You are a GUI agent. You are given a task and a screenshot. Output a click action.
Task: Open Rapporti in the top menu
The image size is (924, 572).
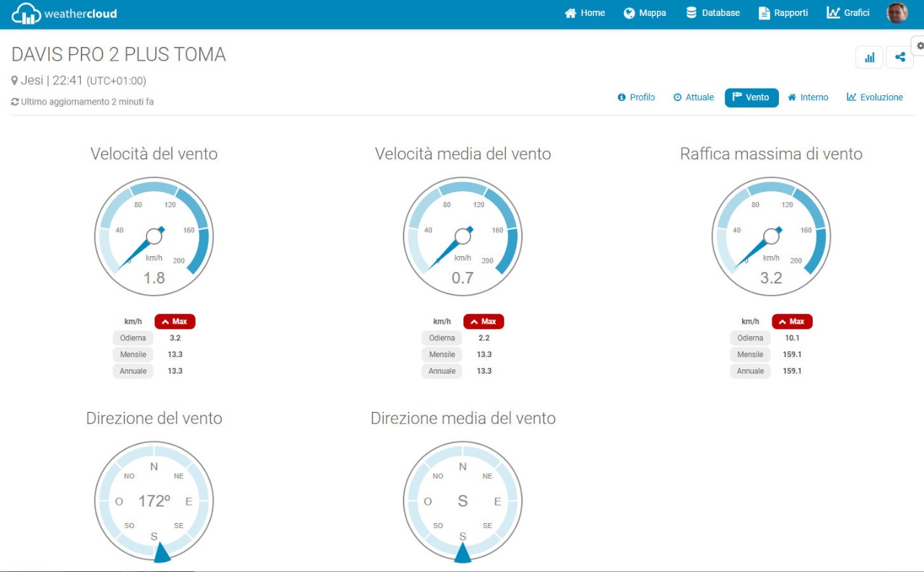[x=783, y=13]
